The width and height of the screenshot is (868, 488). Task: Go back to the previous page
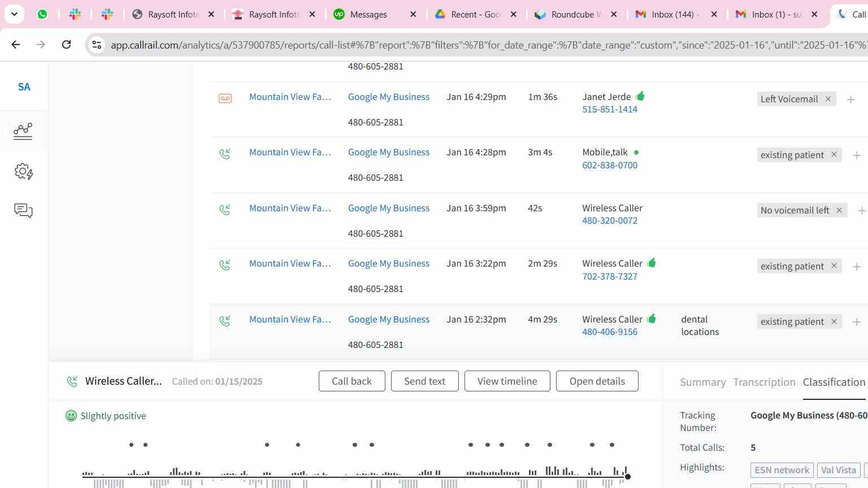point(15,45)
